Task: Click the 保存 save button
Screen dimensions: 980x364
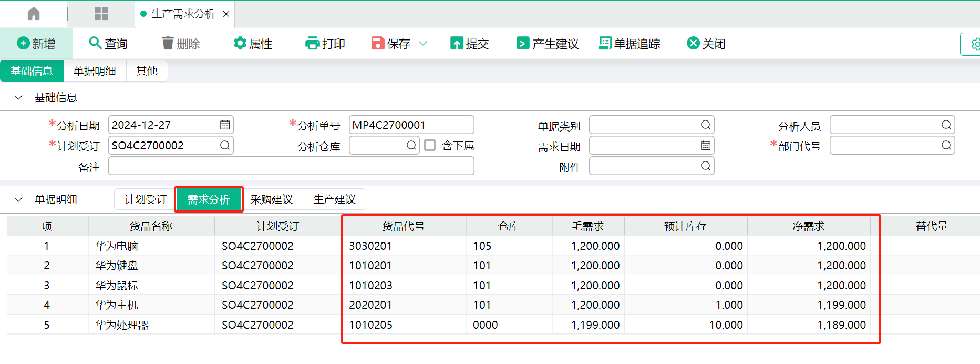Action: (x=391, y=44)
